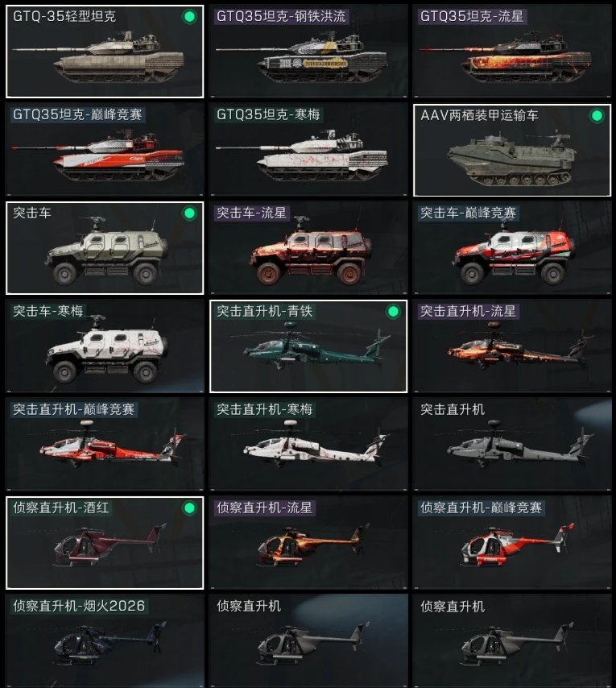The width and height of the screenshot is (616, 688).
Task: Select the 侦察直升机-流星 skin
Action: (308, 543)
